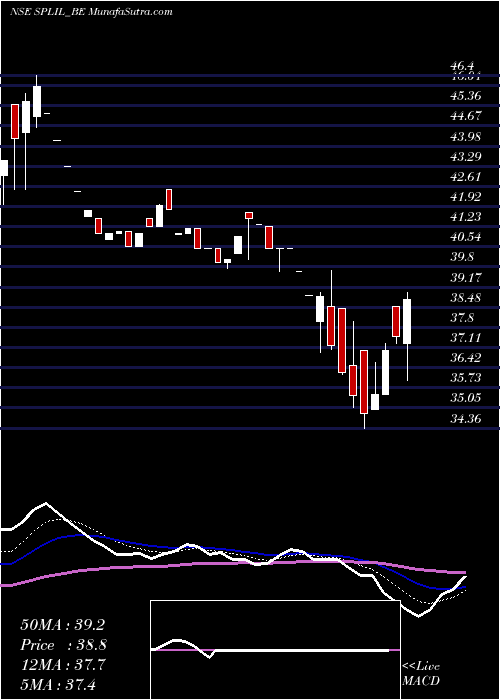Click the 37.8 price axis label
Image resolution: width=500 pixels, height=700 pixels.
coord(462,317)
